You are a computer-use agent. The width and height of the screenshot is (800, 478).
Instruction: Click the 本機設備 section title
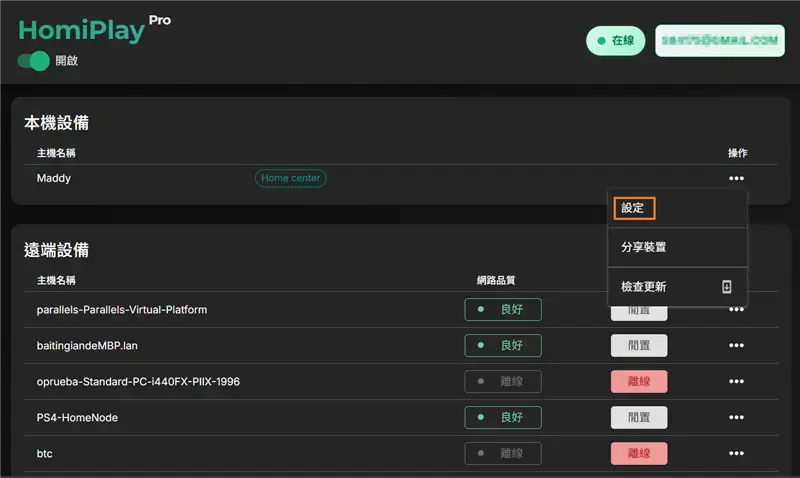click(x=57, y=123)
